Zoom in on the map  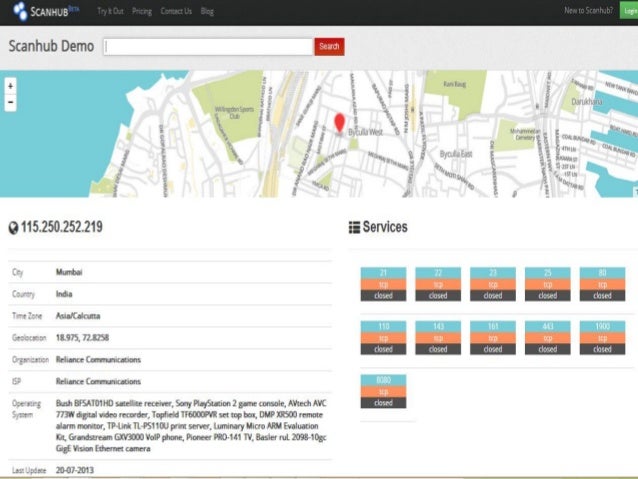[11, 86]
